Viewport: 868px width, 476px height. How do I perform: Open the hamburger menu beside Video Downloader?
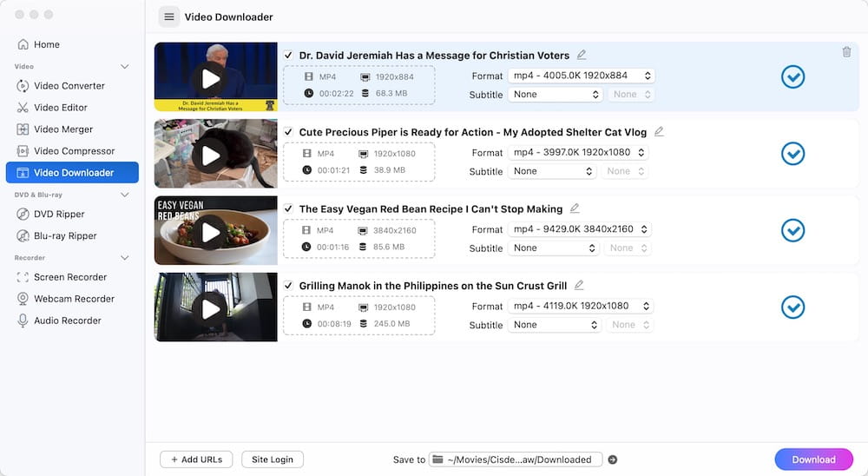169,17
